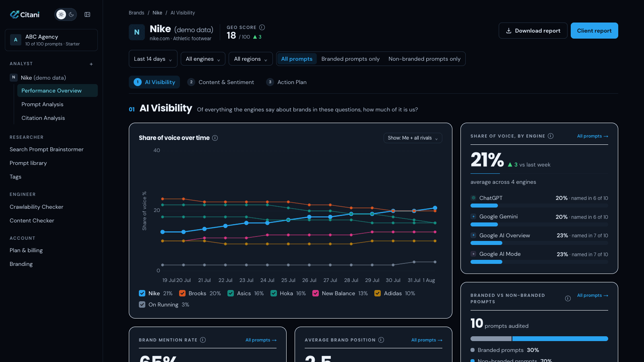Switch to dark mode moon icon

tap(71, 14)
